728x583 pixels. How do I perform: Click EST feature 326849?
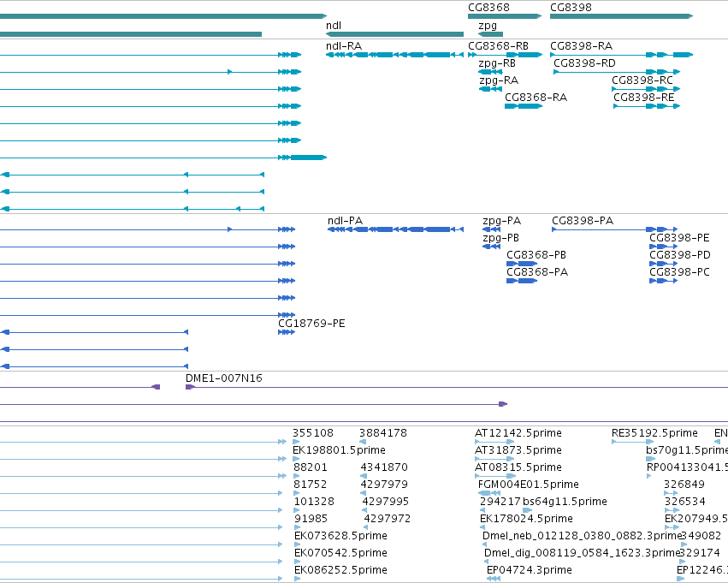pos(671,493)
